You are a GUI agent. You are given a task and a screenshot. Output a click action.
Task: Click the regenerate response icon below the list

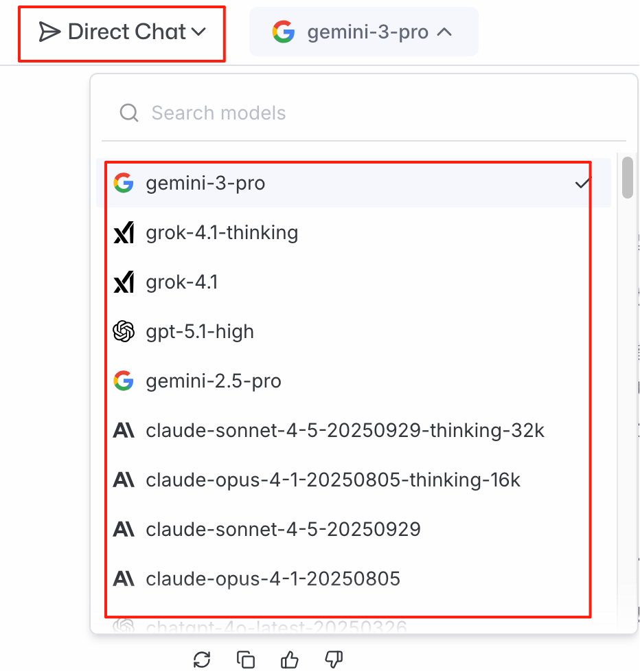(201, 660)
